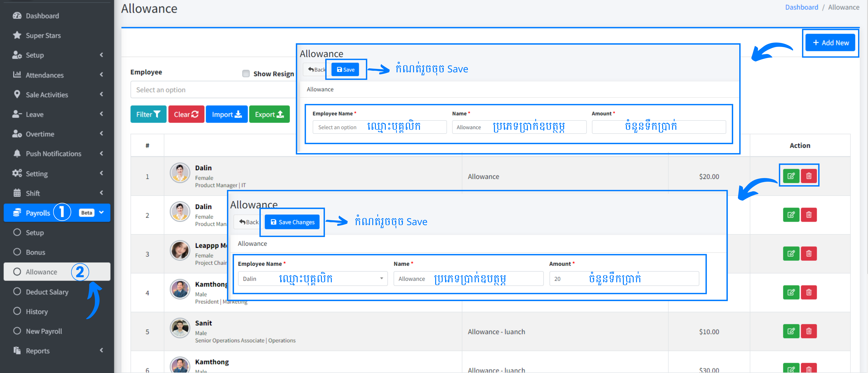Click the green Export button

269,114
